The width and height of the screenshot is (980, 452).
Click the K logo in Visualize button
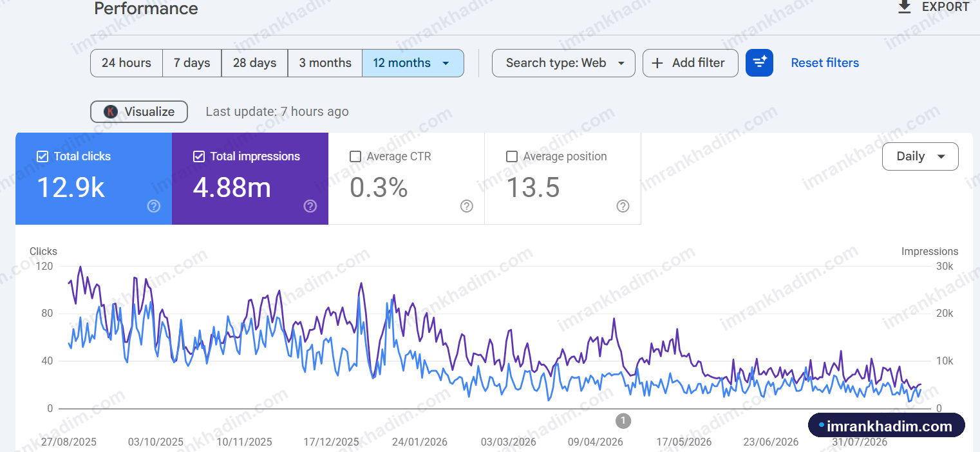[110, 111]
